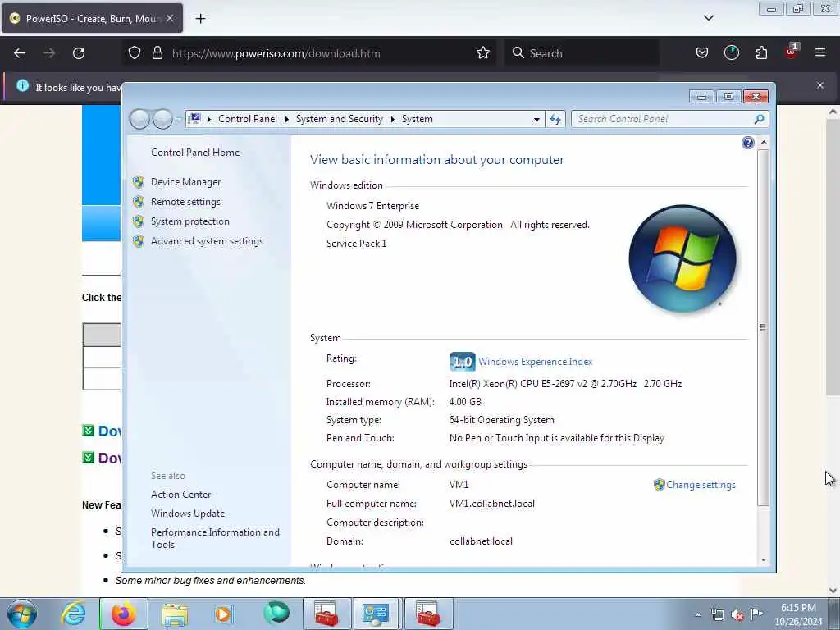This screenshot has width=840, height=630.
Task: Click Control Panel forward navigation button
Action: point(162,119)
